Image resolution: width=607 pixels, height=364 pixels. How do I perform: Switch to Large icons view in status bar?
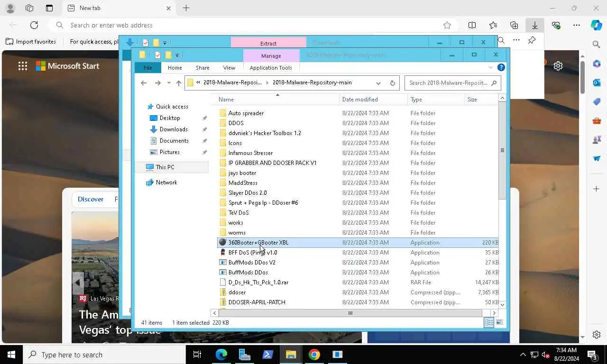pos(499,322)
